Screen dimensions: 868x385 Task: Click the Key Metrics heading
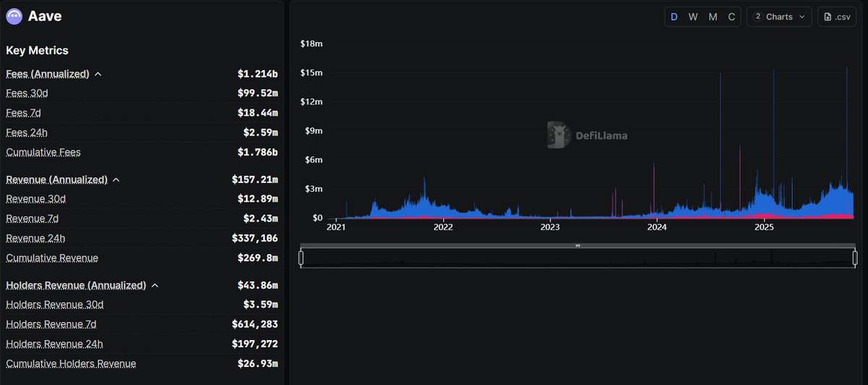click(x=37, y=51)
